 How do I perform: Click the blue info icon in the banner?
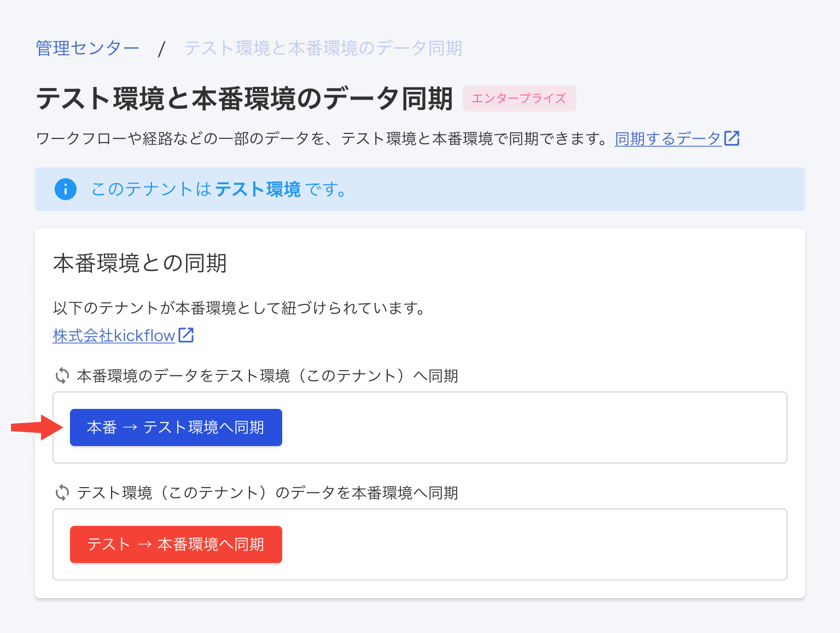66,189
